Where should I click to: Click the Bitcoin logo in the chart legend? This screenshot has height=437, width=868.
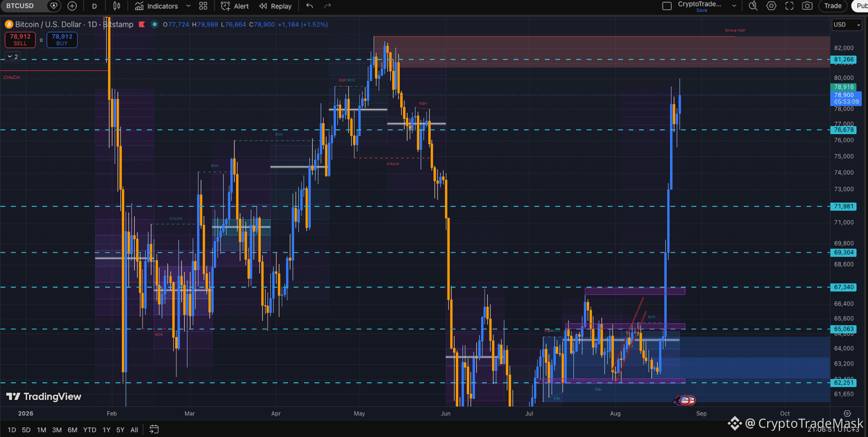pyautogui.click(x=9, y=24)
